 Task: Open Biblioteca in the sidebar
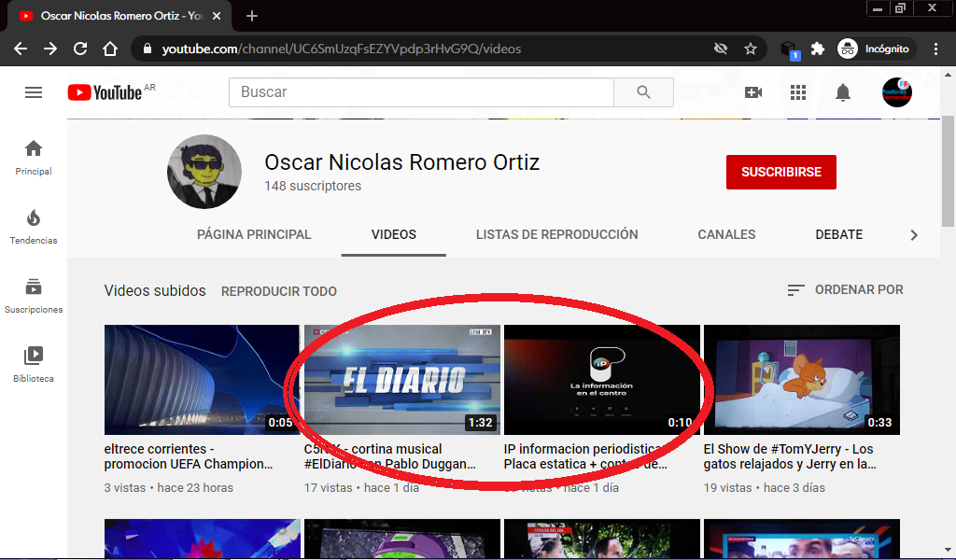point(34,365)
